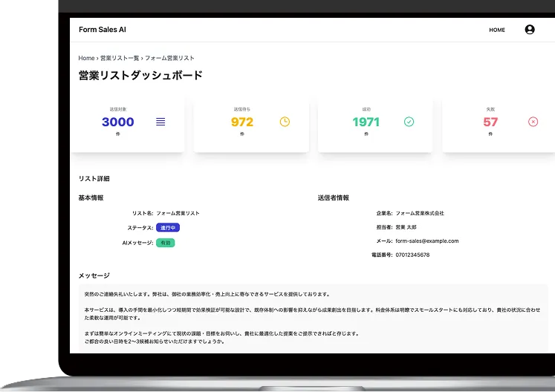Click the 進行中 status badge

tap(168, 228)
